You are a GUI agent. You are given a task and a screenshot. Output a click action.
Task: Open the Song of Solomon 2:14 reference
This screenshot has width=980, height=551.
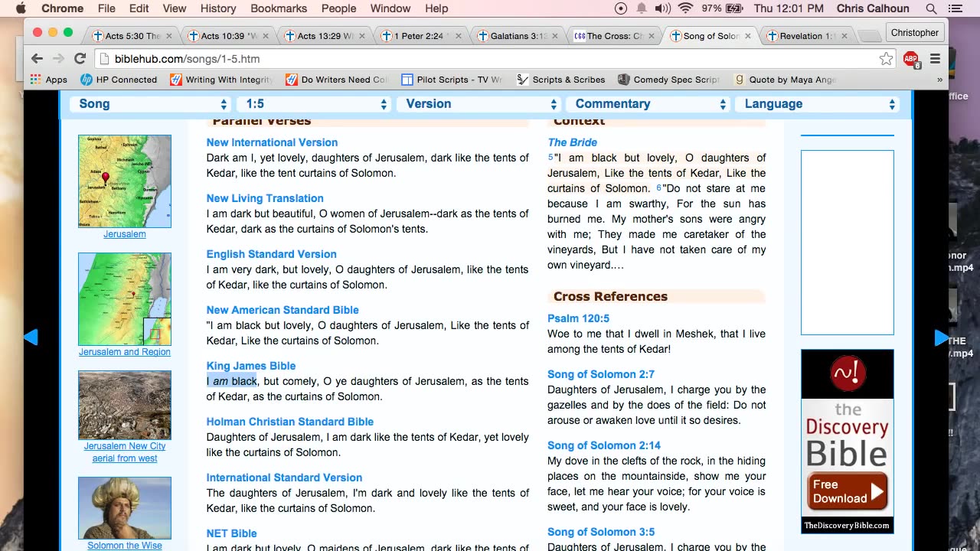click(604, 445)
